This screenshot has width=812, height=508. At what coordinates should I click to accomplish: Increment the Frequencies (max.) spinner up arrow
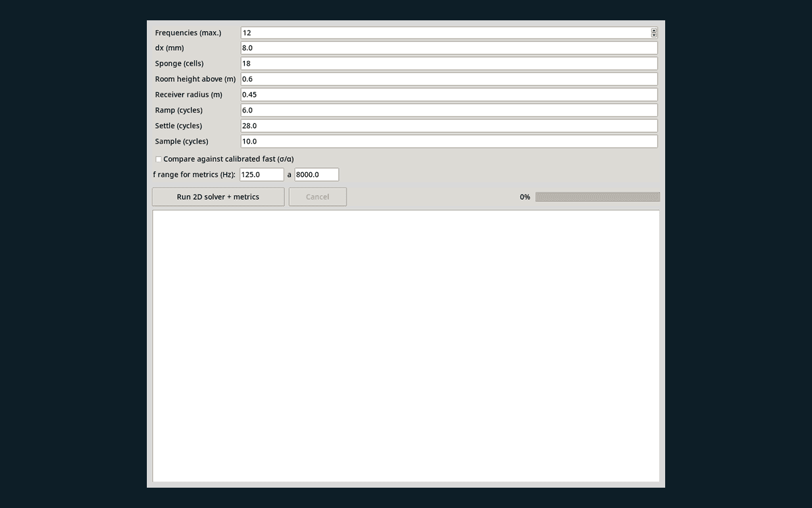point(654,30)
